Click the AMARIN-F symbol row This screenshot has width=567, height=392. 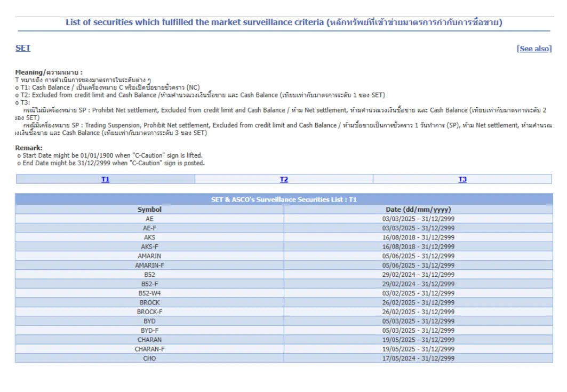[149, 265]
